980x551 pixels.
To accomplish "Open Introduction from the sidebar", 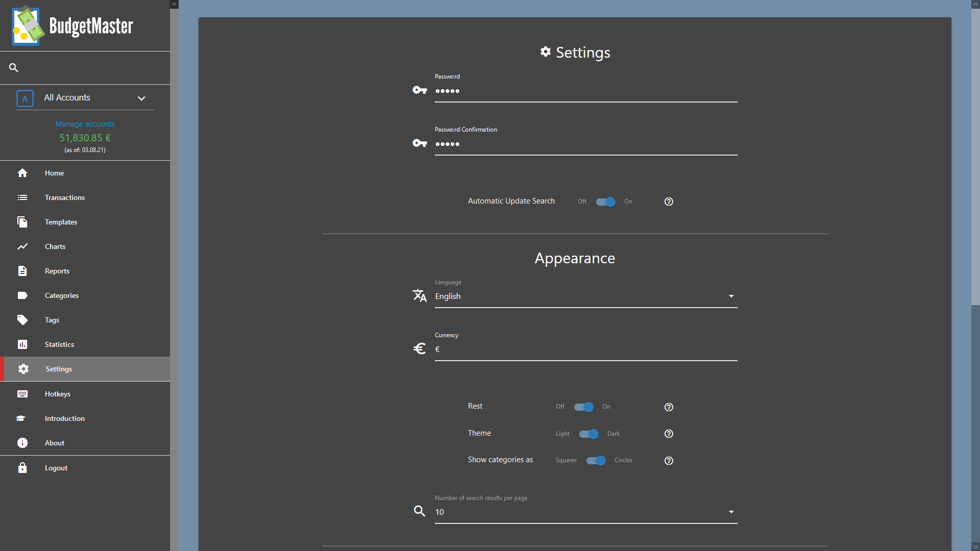I will 85,418.
